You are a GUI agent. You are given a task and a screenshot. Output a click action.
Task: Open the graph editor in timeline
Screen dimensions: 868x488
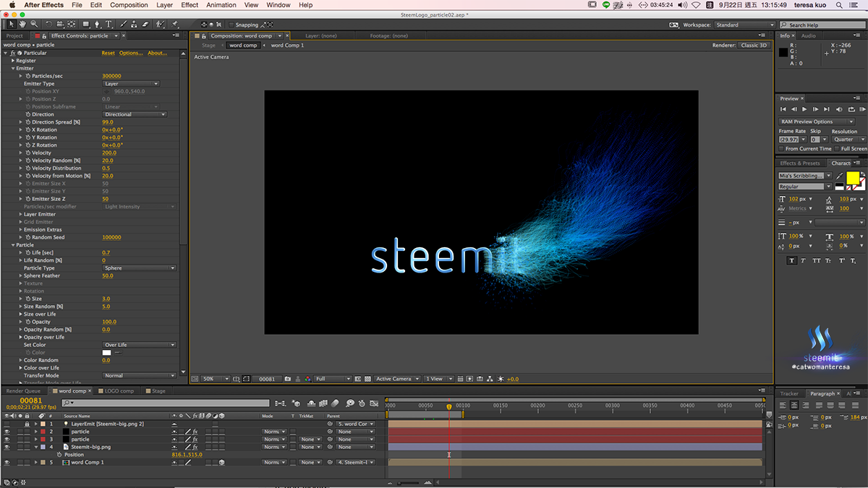373,403
